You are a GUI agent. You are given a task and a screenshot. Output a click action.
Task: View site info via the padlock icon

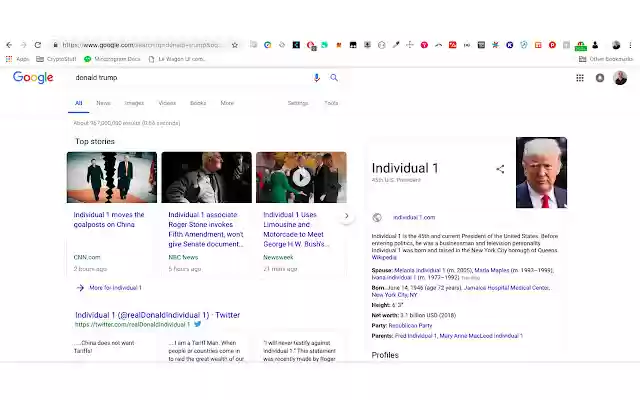[x=55, y=45]
